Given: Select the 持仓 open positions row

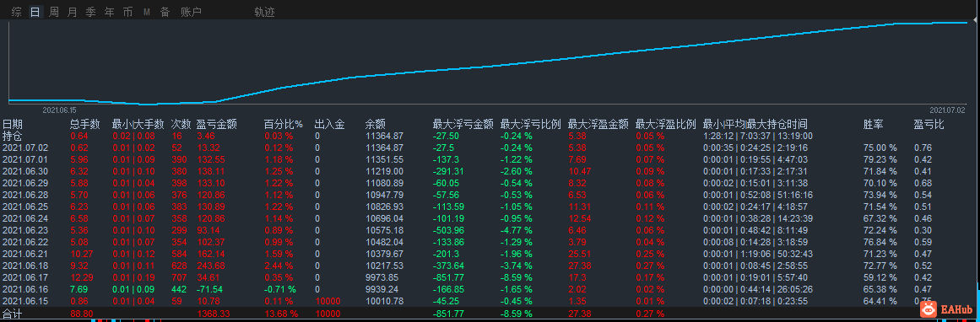Looking at the screenshot, I should click(x=490, y=136).
